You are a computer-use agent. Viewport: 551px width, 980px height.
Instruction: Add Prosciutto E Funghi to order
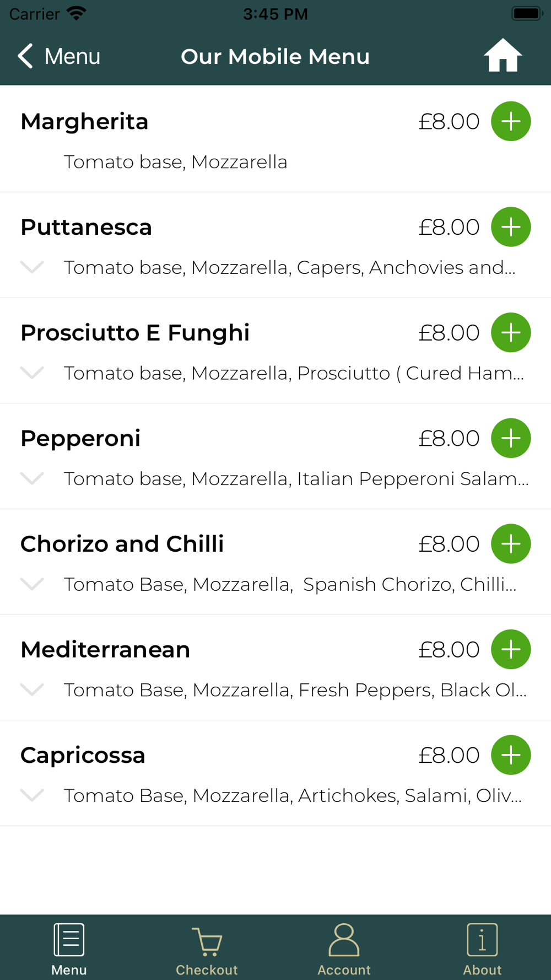tap(511, 332)
